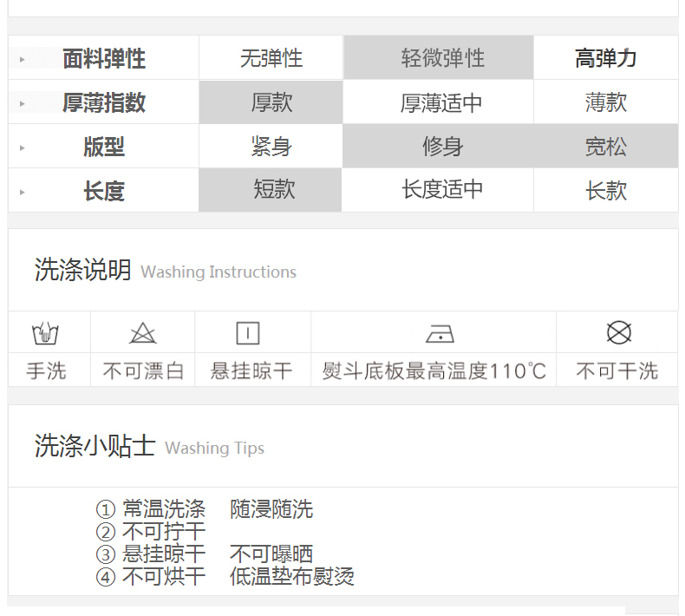Click the 高弹力 cell
This screenshot has width=685, height=616.
click(x=606, y=58)
